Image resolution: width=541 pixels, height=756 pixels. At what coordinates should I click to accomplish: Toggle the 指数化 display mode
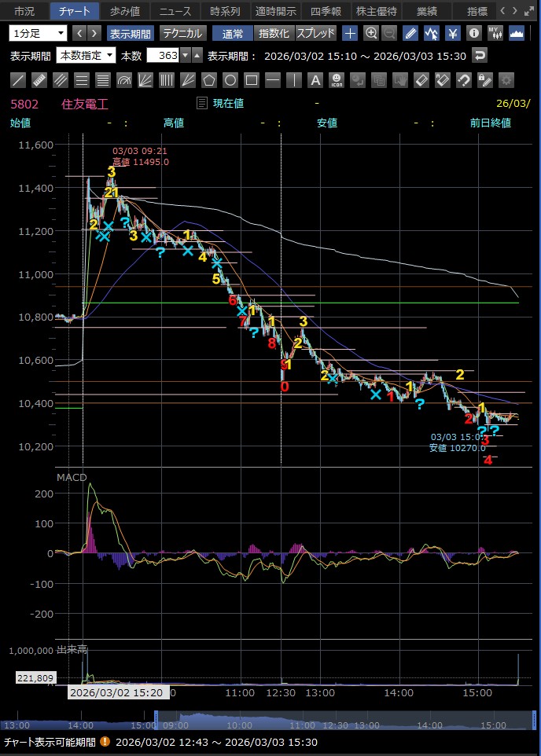pos(275,34)
